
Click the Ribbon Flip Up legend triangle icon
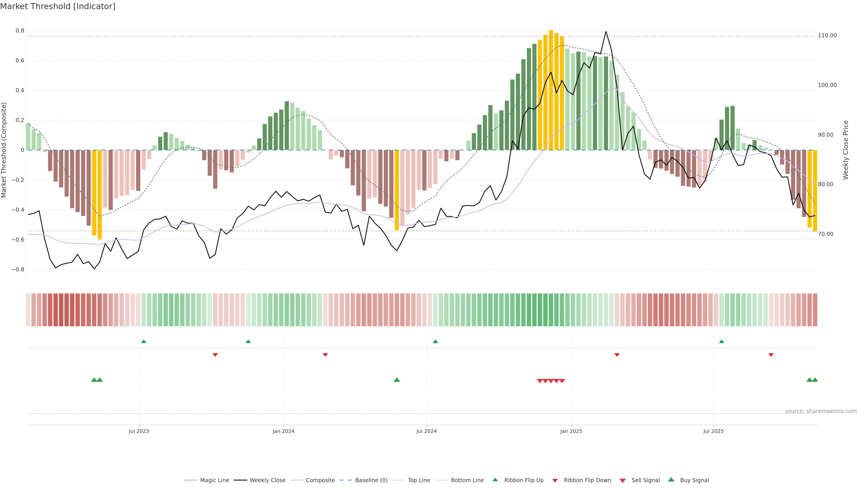[495, 480]
